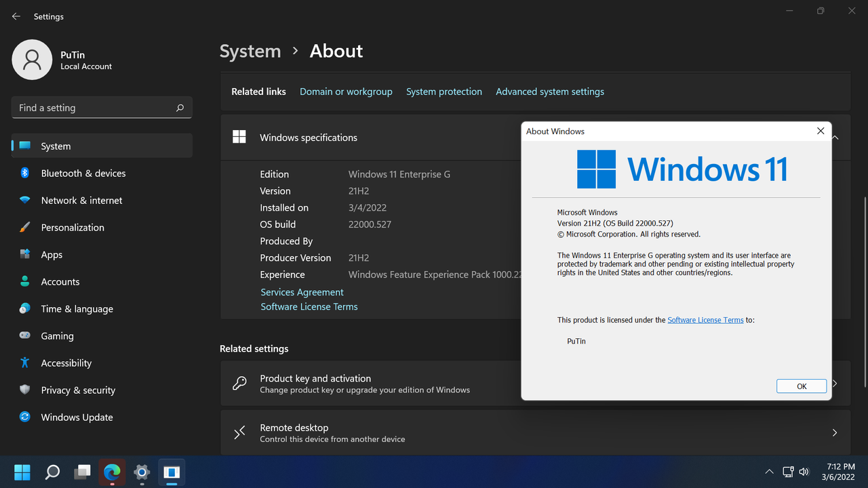
Task: Go to Bluetooth & devices
Action: tap(102, 173)
